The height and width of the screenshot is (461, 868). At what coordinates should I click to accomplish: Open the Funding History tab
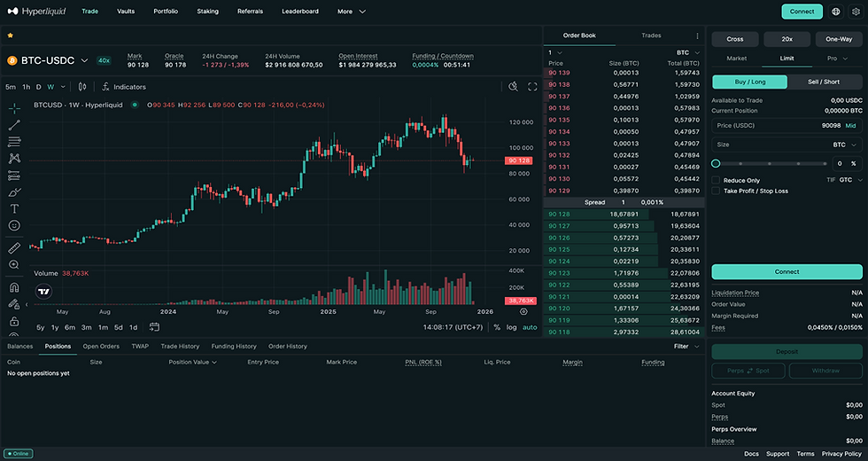[x=234, y=347]
